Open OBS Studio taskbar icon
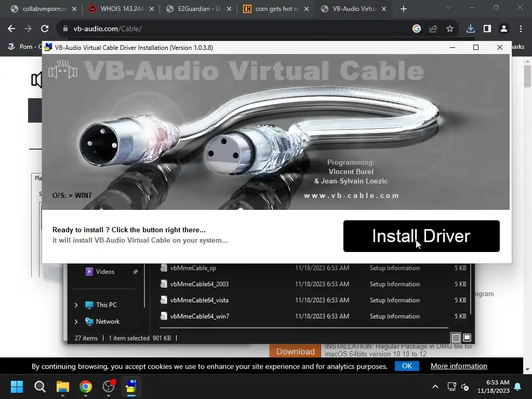The height and width of the screenshot is (399, 532). (109, 387)
